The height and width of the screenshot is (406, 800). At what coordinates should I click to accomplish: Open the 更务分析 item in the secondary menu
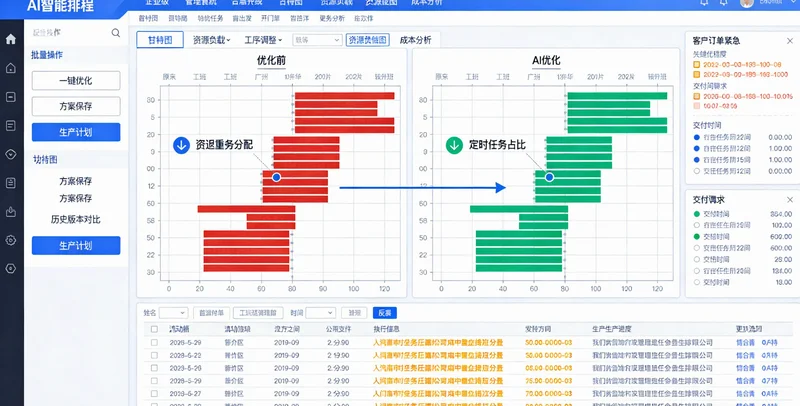[x=332, y=18]
